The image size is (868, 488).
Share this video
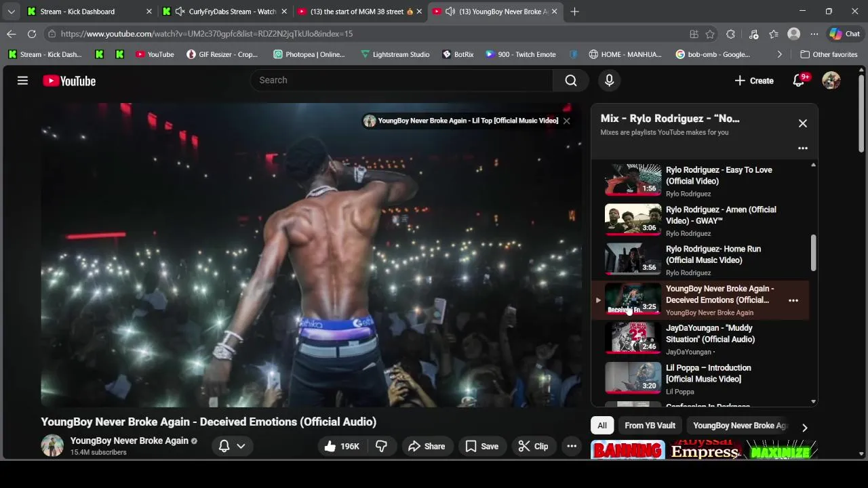(427, 446)
